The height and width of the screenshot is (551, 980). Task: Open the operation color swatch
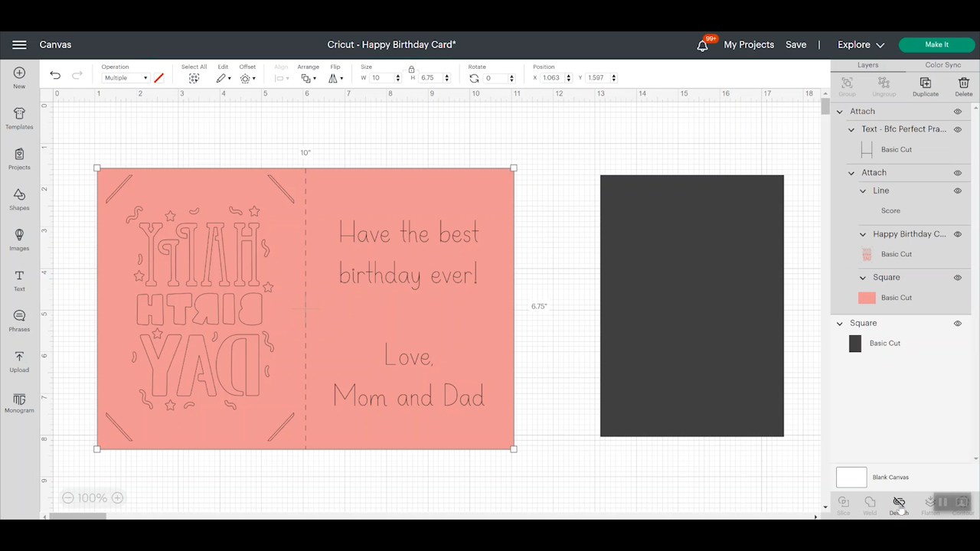(x=158, y=78)
